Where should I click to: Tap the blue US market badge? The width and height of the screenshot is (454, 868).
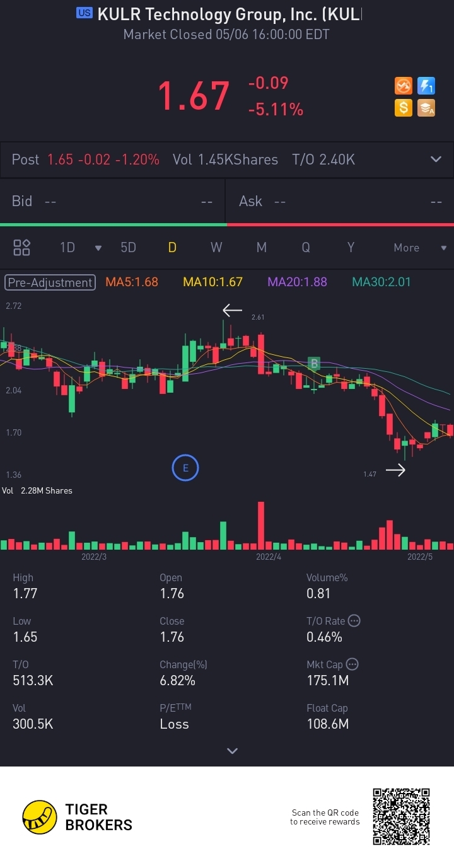tap(84, 13)
